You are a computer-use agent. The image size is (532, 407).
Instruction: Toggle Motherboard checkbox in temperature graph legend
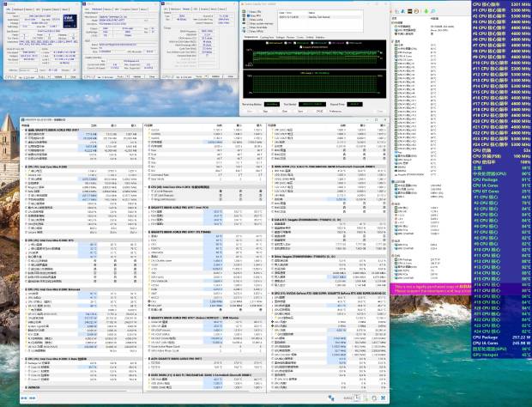coord(267,43)
